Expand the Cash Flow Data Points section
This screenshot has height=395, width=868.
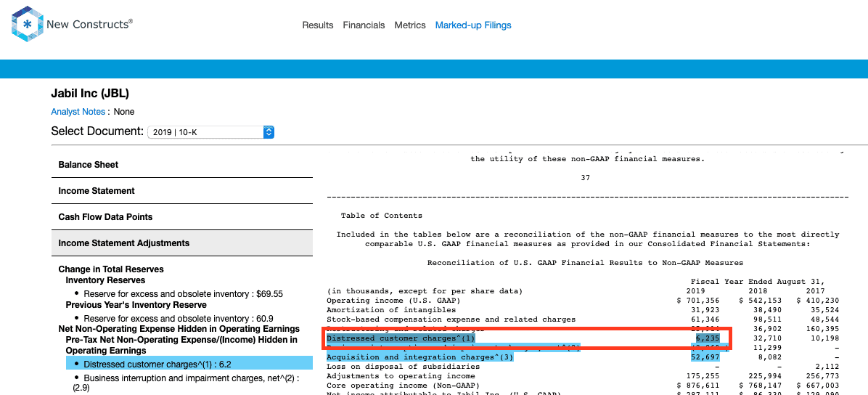tap(182, 216)
